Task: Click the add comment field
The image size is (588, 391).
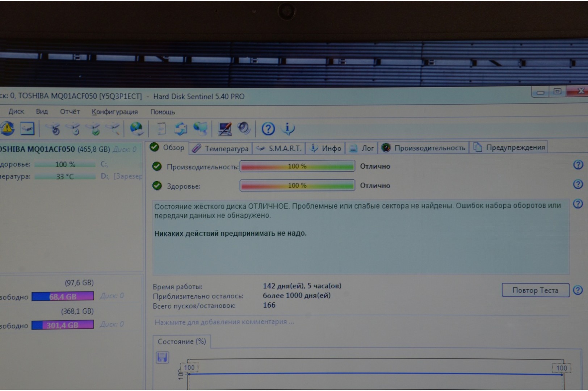Action: (224, 322)
